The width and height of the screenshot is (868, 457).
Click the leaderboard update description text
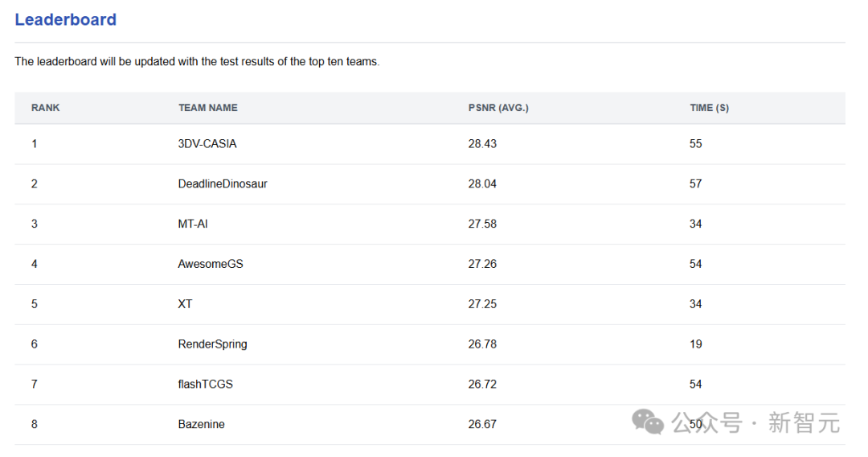pyautogui.click(x=197, y=62)
